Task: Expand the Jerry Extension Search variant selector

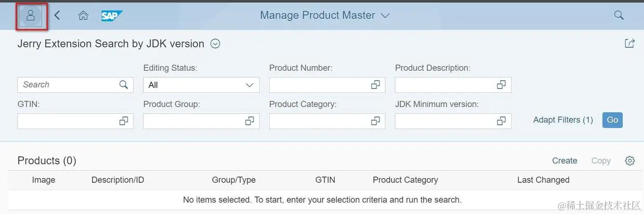Action: (216, 44)
